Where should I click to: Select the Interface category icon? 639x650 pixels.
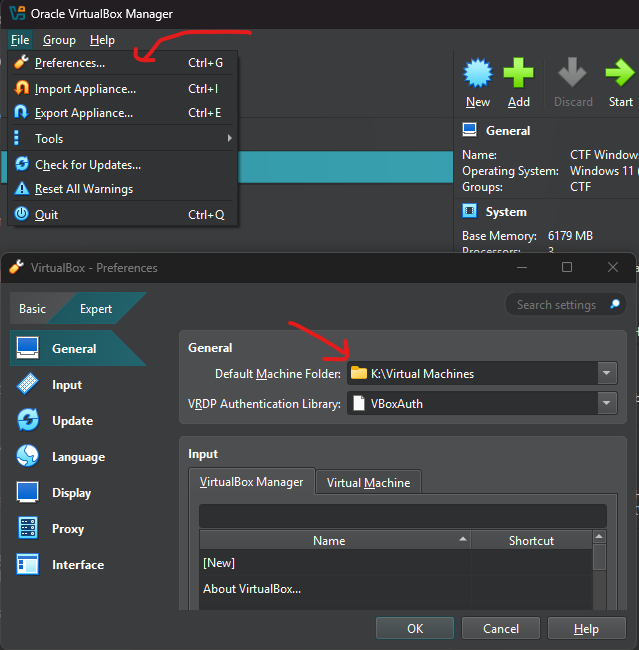[28, 564]
